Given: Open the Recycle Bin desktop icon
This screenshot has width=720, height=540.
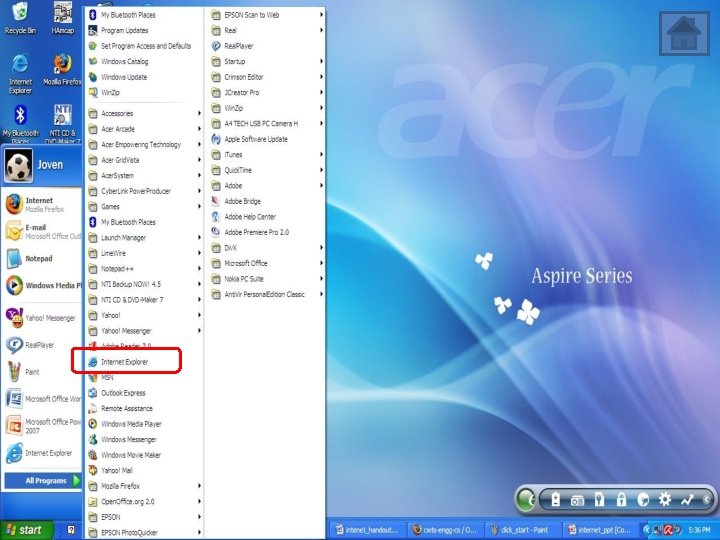Looking at the screenshot, I should tap(20, 18).
